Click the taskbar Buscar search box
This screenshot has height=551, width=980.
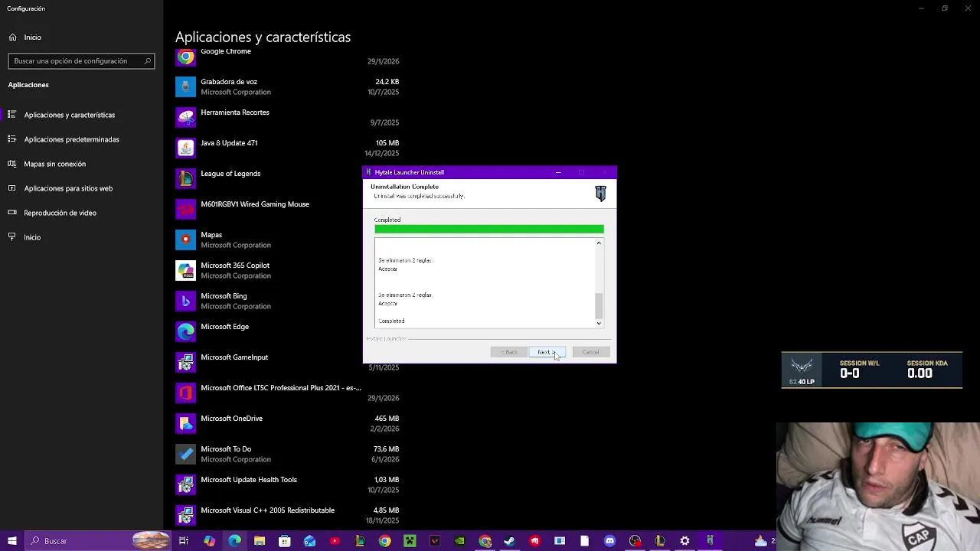pyautogui.click(x=97, y=541)
